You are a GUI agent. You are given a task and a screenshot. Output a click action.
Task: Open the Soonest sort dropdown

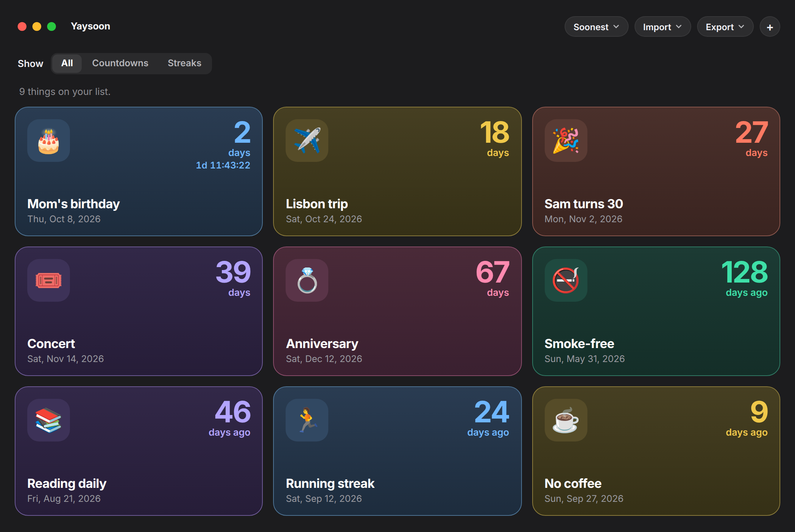click(x=596, y=27)
